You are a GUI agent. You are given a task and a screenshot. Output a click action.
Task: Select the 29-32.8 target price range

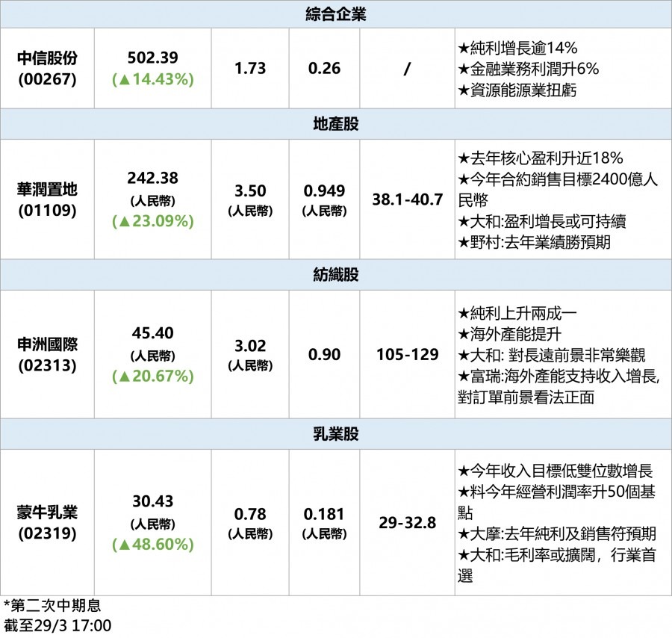coord(407,523)
